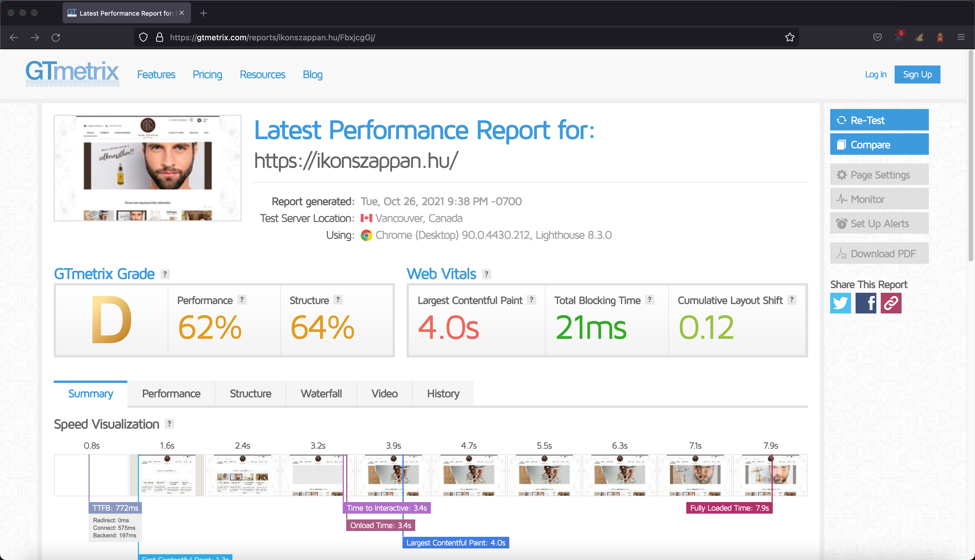The width and height of the screenshot is (975, 560).
Task: Click the Compare button
Action: tap(879, 145)
